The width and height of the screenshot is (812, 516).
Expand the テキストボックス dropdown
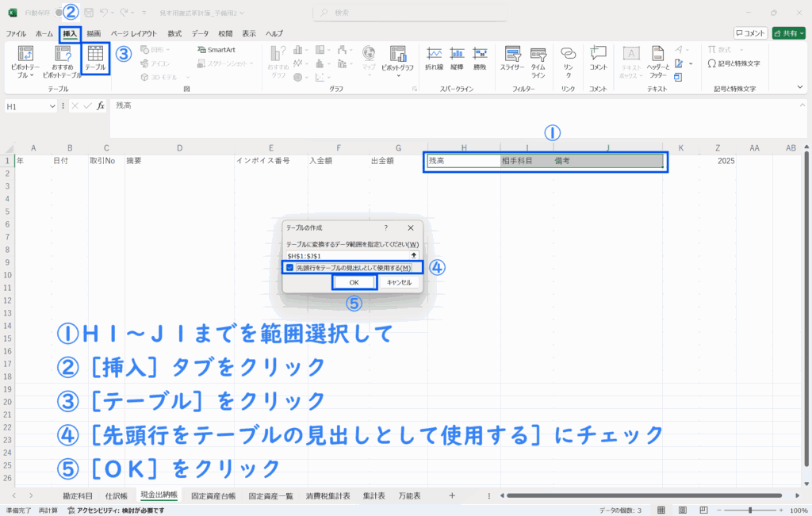[x=641, y=75]
